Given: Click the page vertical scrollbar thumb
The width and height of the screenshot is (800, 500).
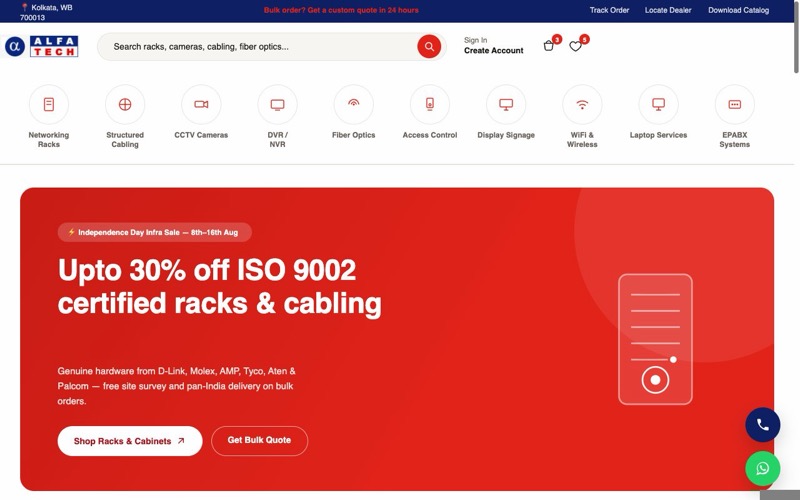Looking at the screenshot, I should click(796, 37).
